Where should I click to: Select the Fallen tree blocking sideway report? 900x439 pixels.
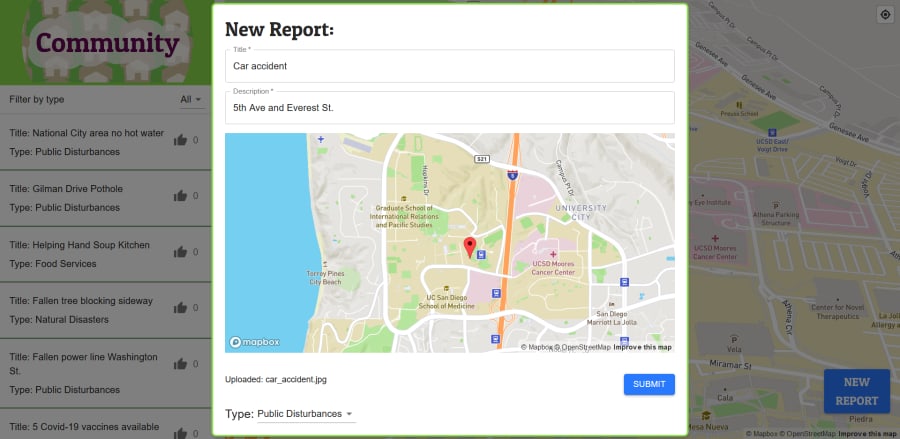(106, 310)
